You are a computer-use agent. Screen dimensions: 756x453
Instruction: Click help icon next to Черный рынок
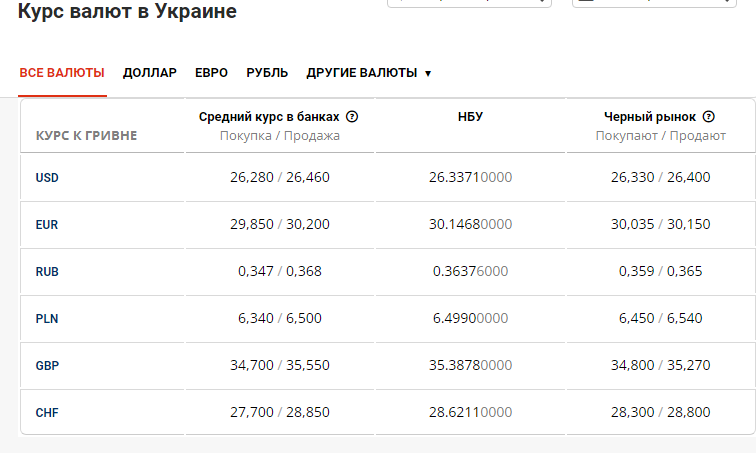click(x=709, y=116)
